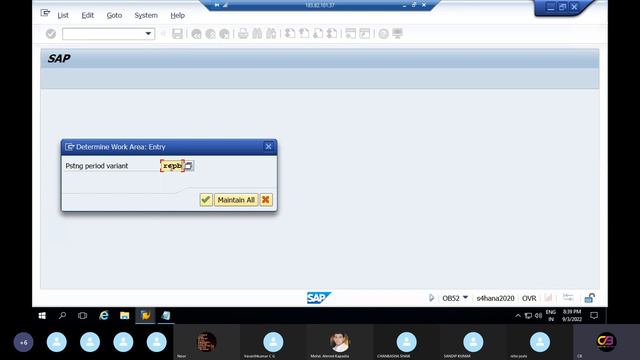Image resolution: width=640 pixels, height=360 pixels.
Task: Click the Save diskette icon
Action: coord(177,33)
